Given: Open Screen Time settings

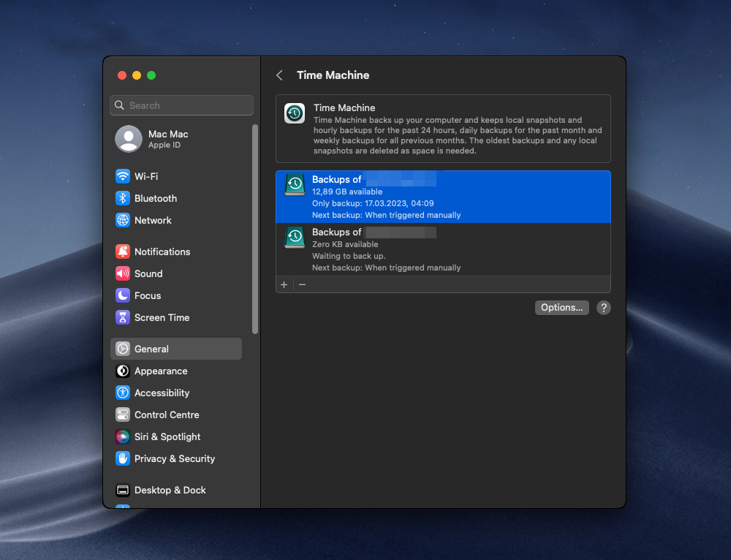Looking at the screenshot, I should point(176,317).
